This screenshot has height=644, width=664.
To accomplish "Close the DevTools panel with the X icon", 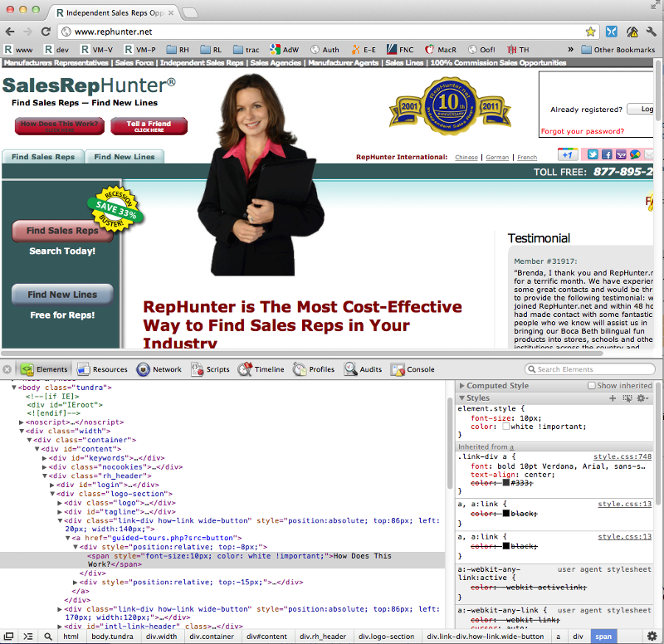I will coord(7,369).
